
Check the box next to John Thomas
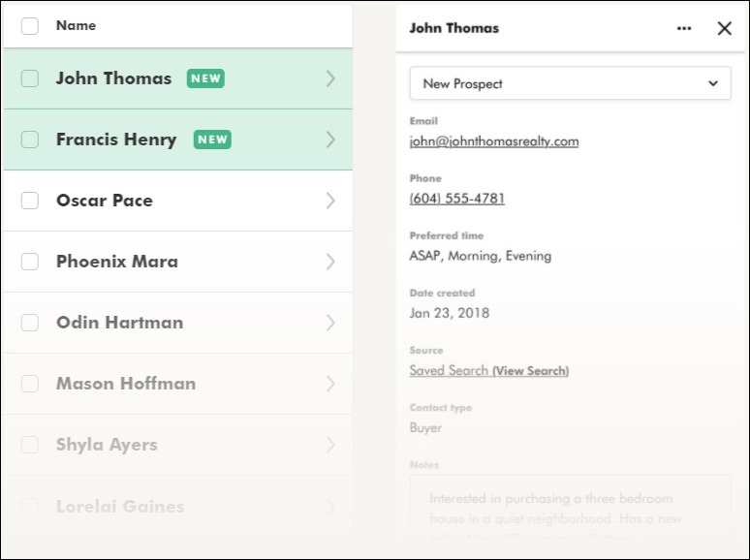(x=30, y=78)
